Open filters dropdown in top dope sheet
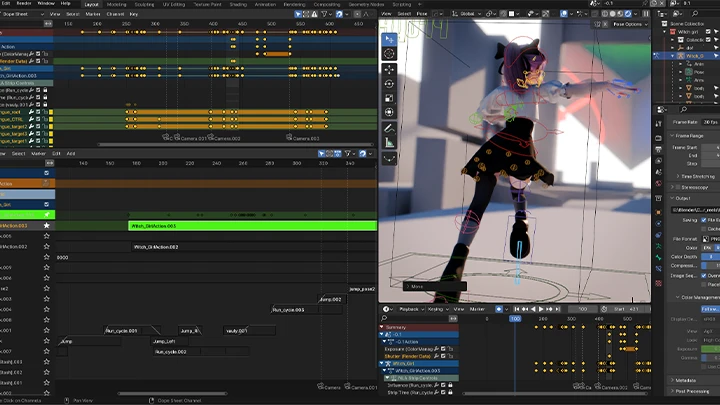This screenshot has height=405, width=720. pyautogui.click(x=326, y=14)
